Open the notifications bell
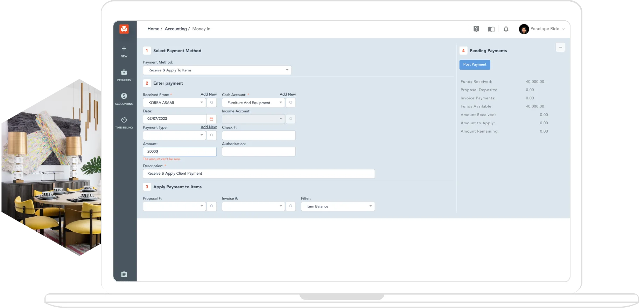 tap(506, 29)
